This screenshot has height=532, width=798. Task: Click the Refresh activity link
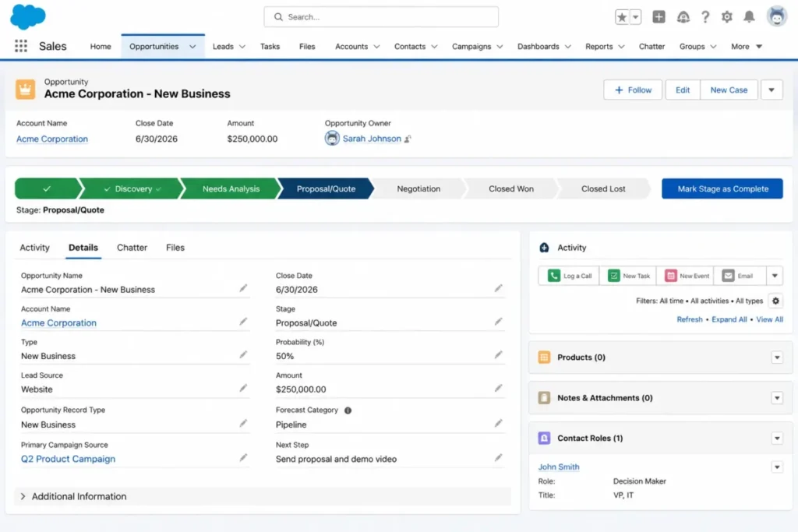[x=689, y=319]
